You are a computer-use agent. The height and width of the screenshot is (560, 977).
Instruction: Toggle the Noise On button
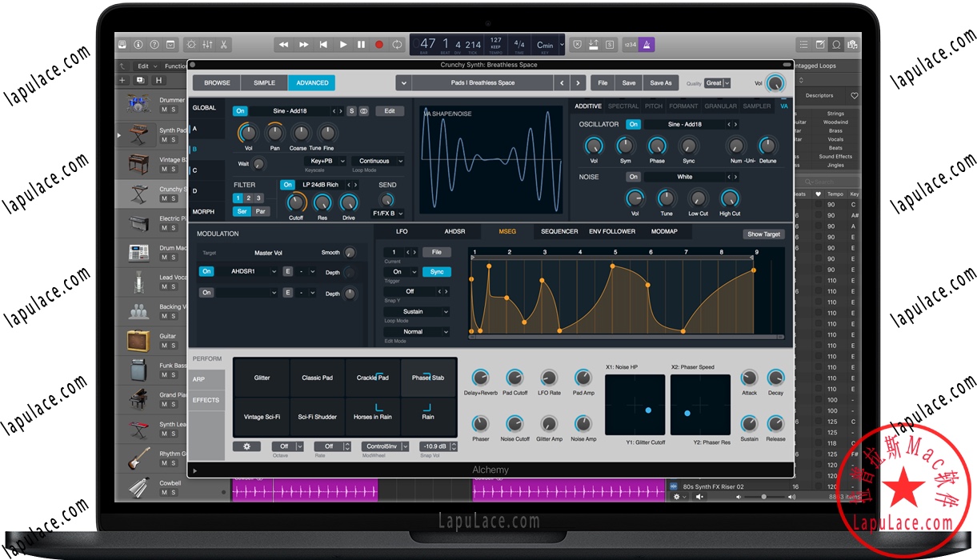point(634,177)
